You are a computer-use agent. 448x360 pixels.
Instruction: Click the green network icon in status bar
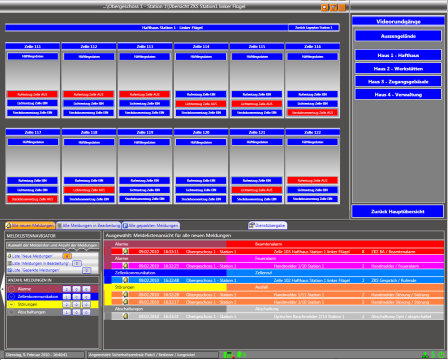pos(426,355)
